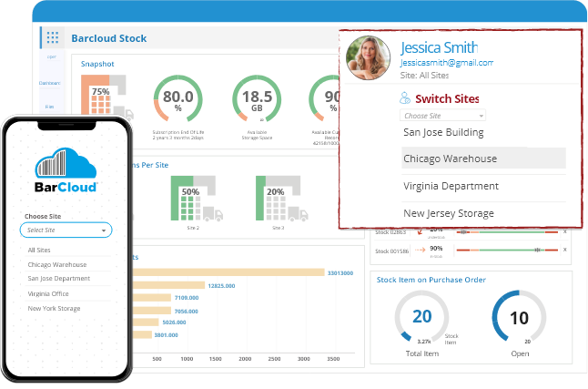The height and width of the screenshot is (389, 588).
Task: Click the 50% Site 2 warehouse icon
Action: pyautogui.click(x=197, y=199)
